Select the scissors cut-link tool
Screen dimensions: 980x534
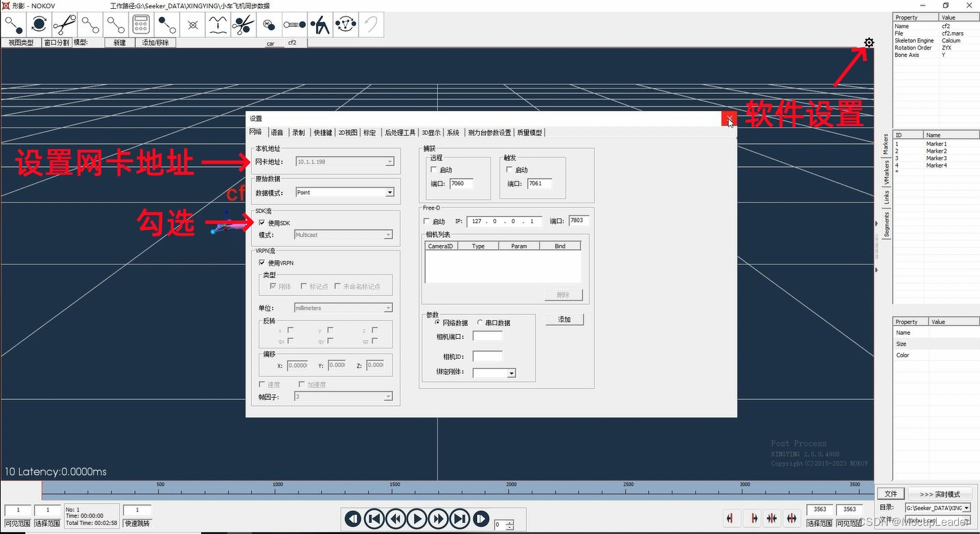pyautogui.click(x=65, y=25)
